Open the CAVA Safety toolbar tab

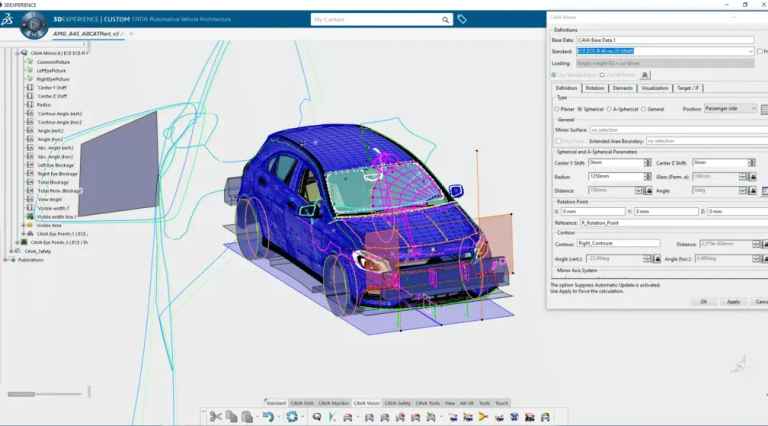(x=398, y=403)
